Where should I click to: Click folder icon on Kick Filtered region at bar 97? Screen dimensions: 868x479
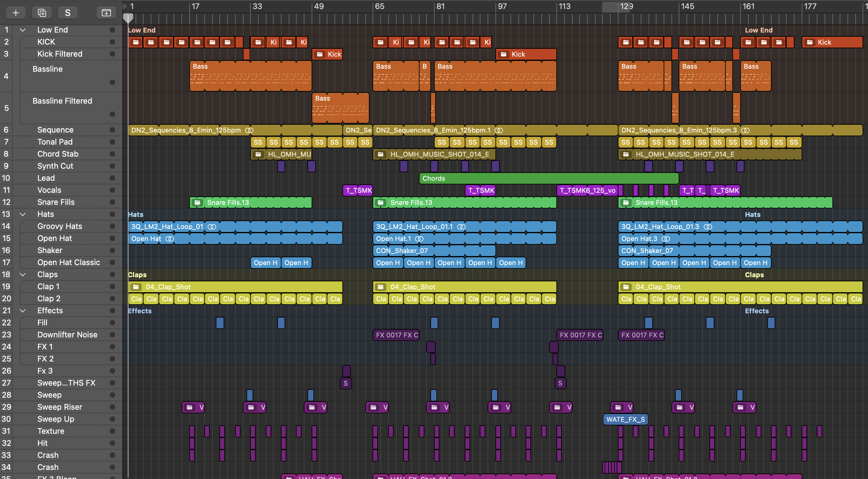tap(503, 54)
